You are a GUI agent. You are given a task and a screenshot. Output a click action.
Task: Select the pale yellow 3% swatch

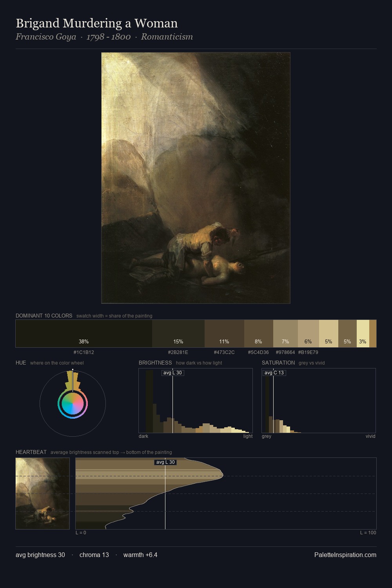tap(363, 334)
